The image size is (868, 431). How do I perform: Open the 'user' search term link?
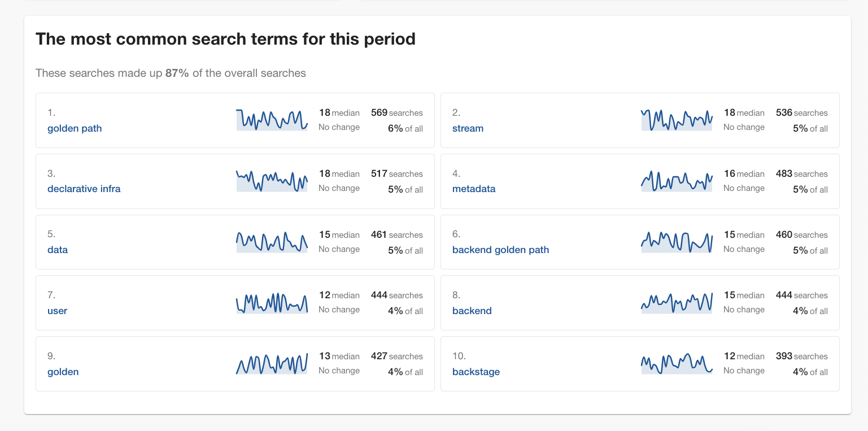pos(57,311)
